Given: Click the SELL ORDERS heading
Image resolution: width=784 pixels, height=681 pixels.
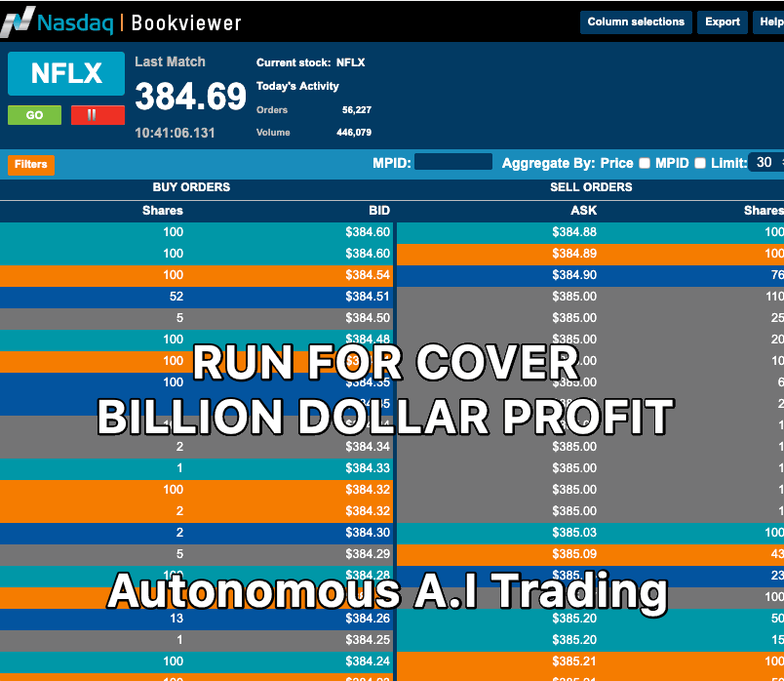Looking at the screenshot, I should (x=591, y=187).
